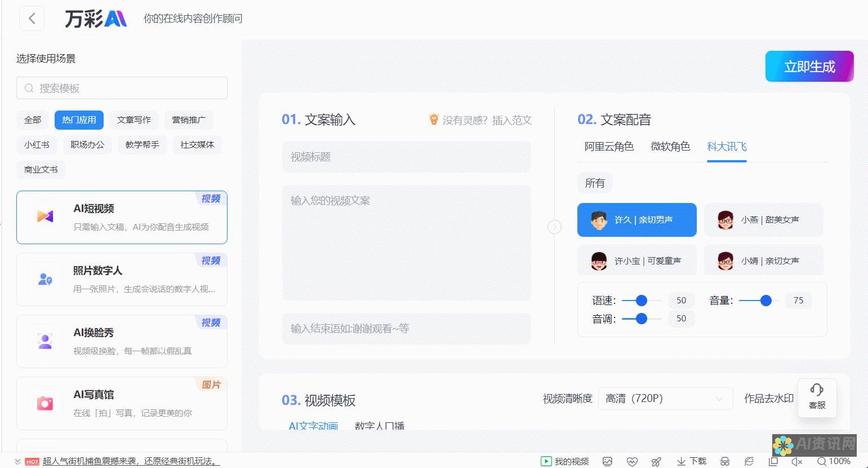Select the 社交媒体 category filter
The image size is (868, 468).
pos(197,144)
